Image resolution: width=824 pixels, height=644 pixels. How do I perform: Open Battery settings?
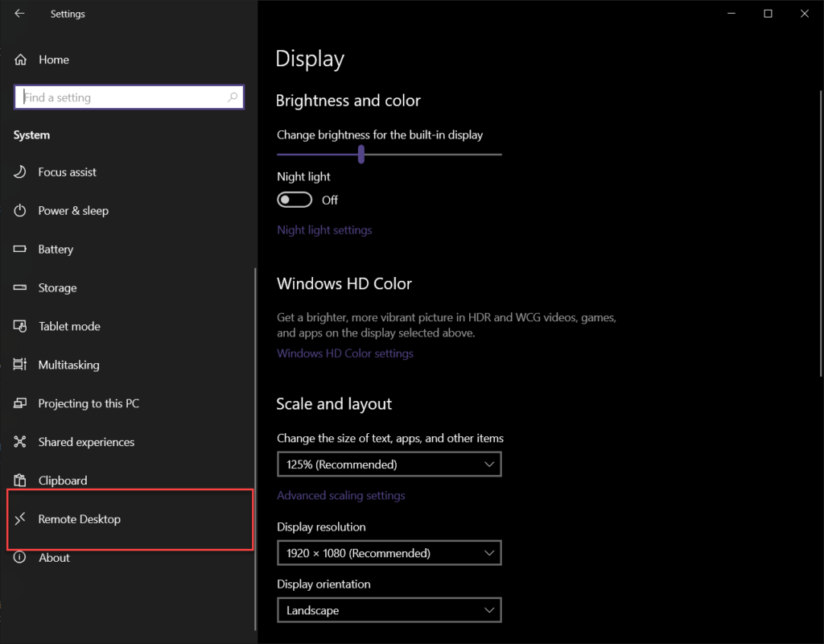tap(56, 250)
